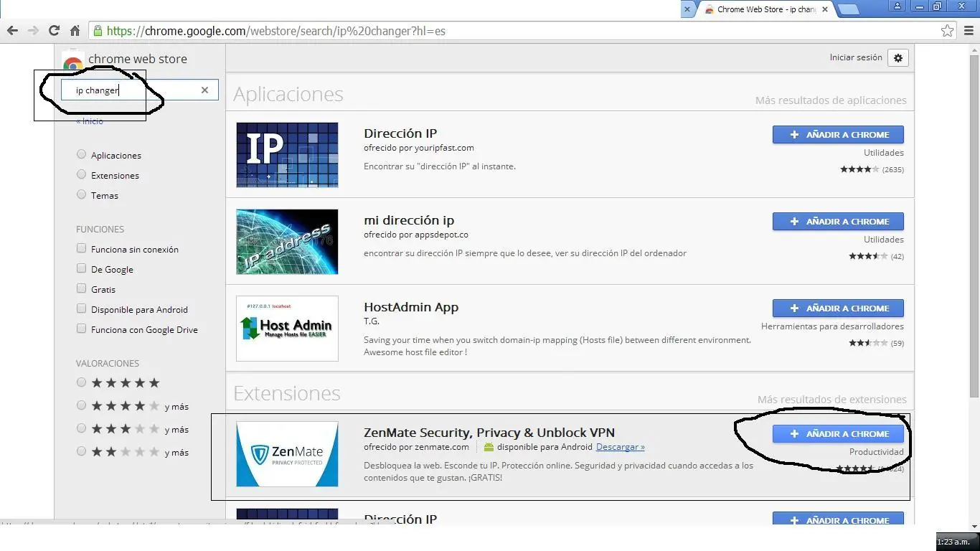980x551 pixels.
Task: Add Dirección IP app to Chrome
Action: pos(838,135)
